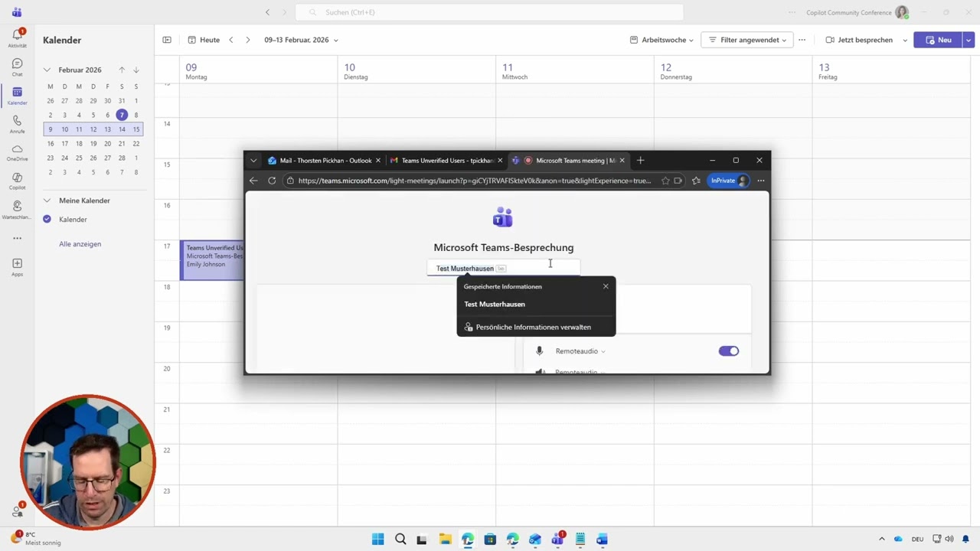
Task: Click the Heute button
Action: [x=204, y=40]
